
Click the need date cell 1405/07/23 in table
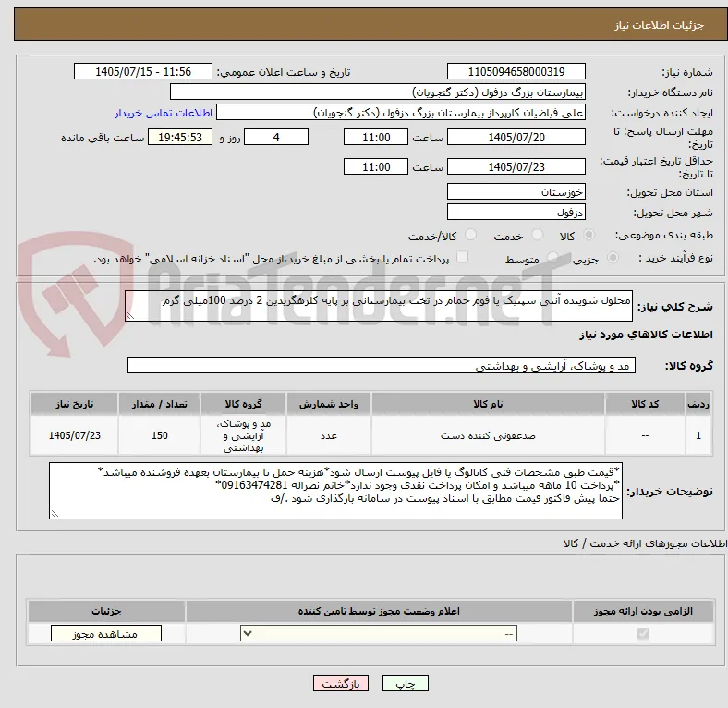coord(74,435)
